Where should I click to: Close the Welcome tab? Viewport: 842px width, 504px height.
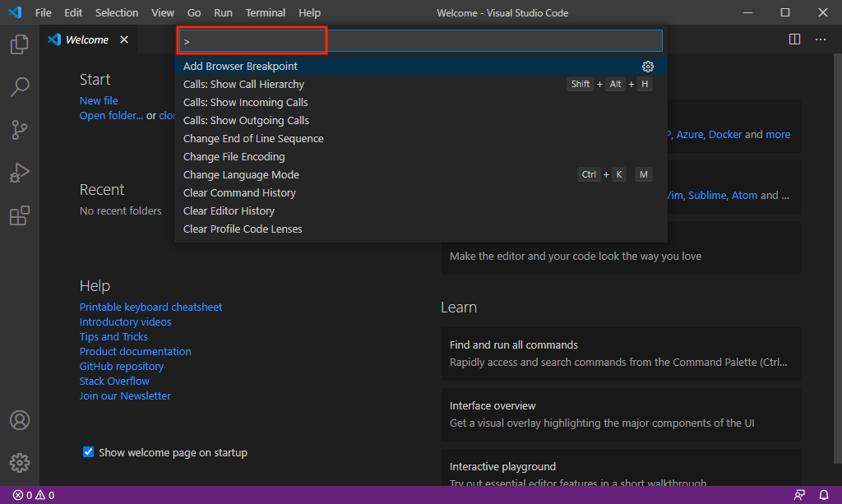click(125, 39)
